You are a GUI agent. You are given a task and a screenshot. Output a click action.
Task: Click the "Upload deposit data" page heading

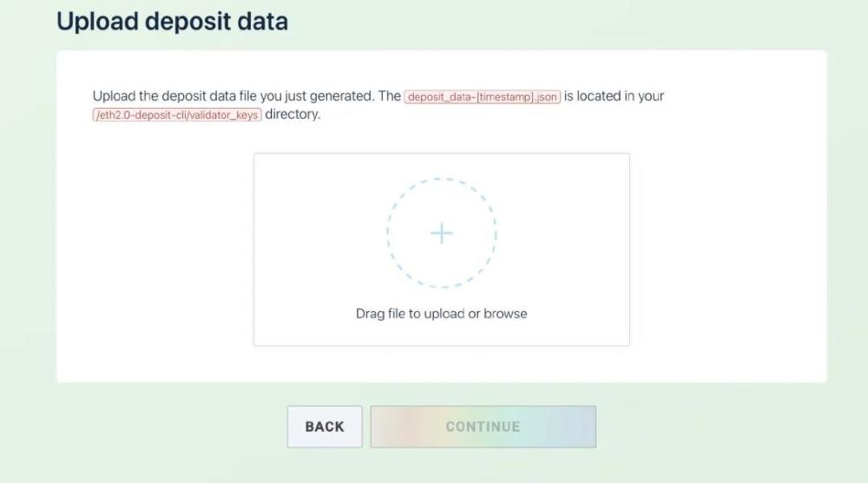click(x=172, y=21)
